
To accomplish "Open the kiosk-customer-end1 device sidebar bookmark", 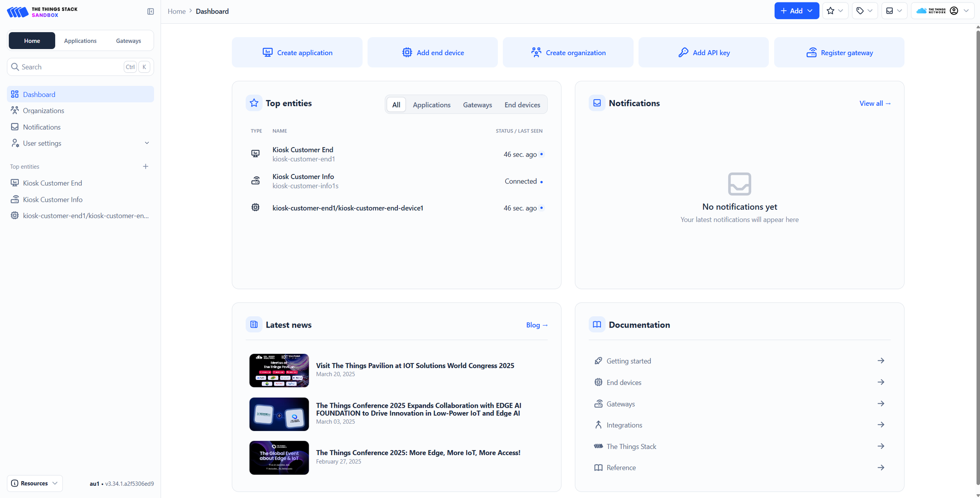I will coord(80,215).
